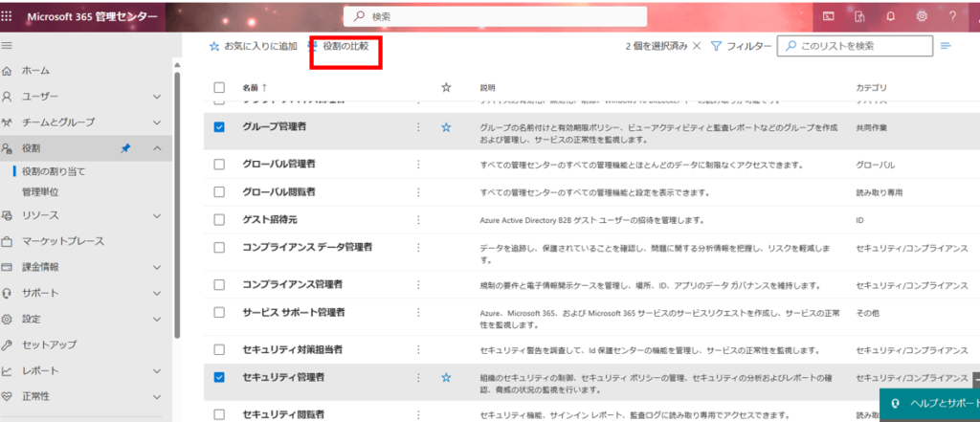Click the document icon next to Cloud Shell
The height and width of the screenshot is (422, 980).
click(860, 16)
